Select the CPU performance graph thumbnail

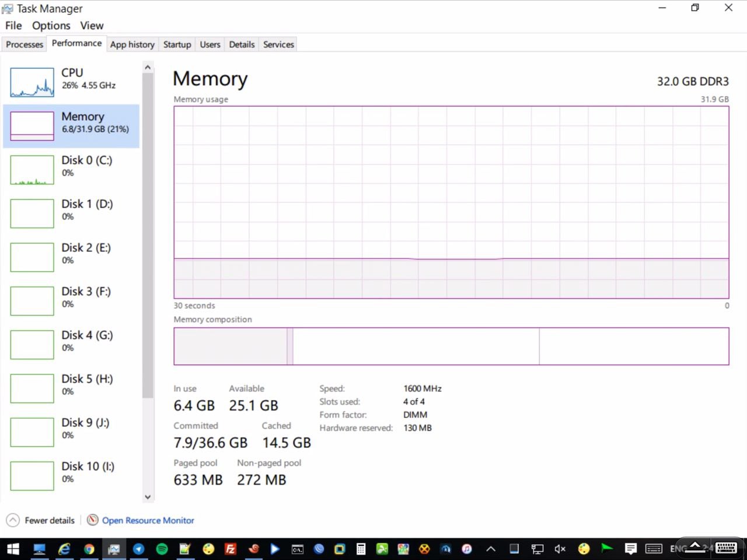[x=32, y=82]
